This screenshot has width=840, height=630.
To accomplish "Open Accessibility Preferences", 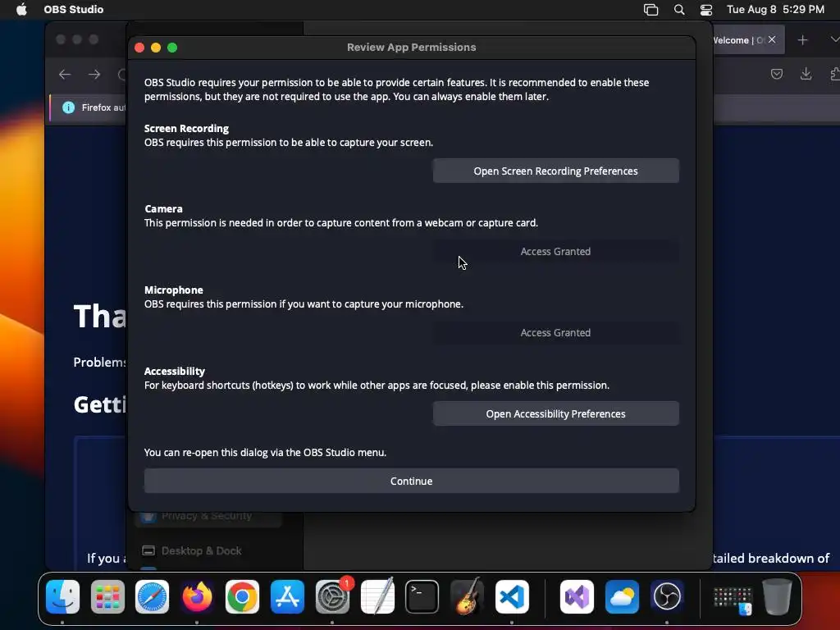I will coord(555,413).
